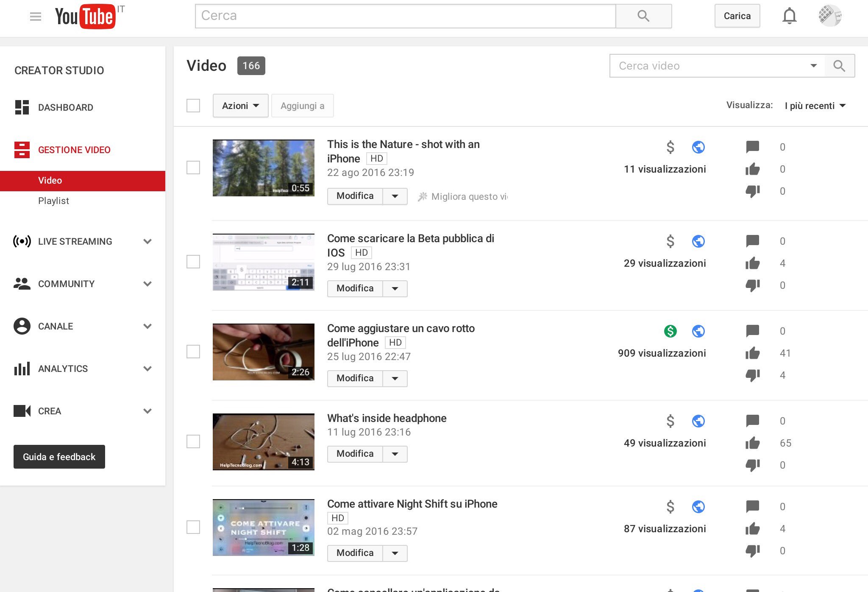Click the Carica upload button
The height and width of the screenshot is (592, 868).
[x=737, y=16]
